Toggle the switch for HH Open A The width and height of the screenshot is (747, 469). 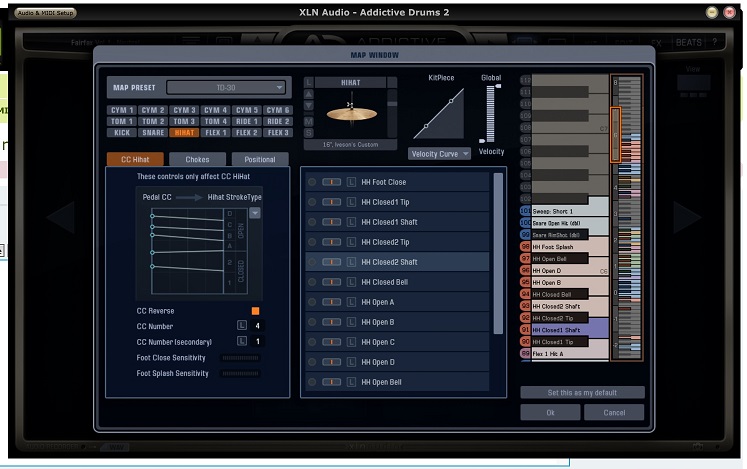[x=332, y=302]
